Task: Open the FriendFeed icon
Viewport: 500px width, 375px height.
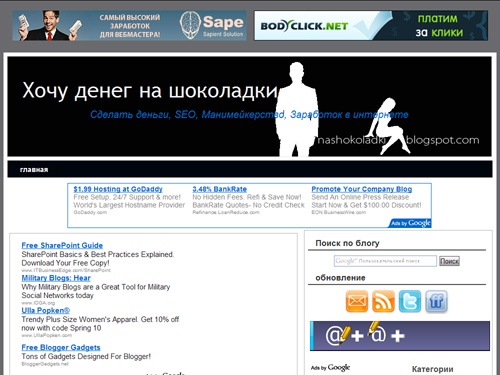Action: (x=436, y=301)
